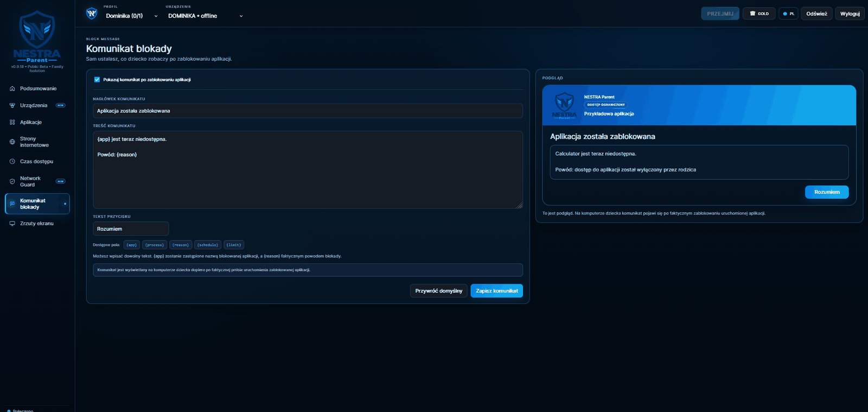Click inside the Treść komunikatu text area
868x412 pixels.
308,170
